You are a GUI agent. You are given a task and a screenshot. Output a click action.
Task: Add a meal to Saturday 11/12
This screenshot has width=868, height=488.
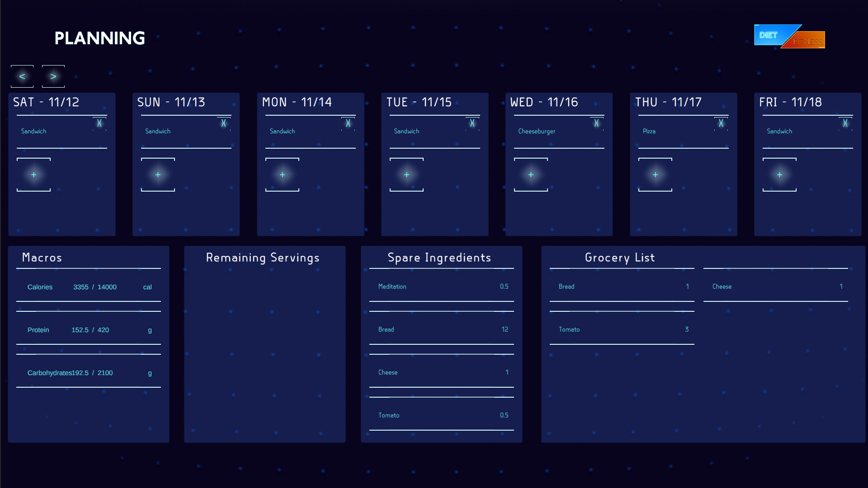tap(33, 174)
